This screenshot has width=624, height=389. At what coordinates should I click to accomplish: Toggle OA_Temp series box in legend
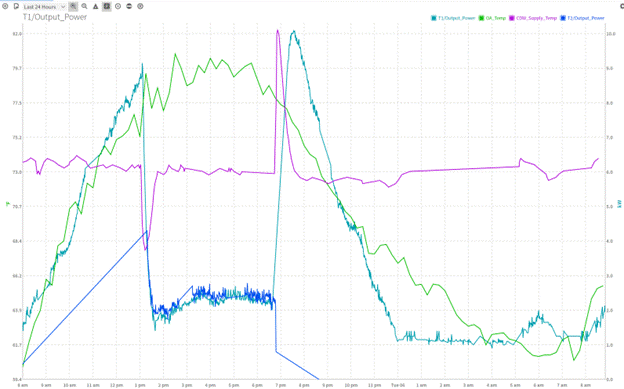click(481, 18)
